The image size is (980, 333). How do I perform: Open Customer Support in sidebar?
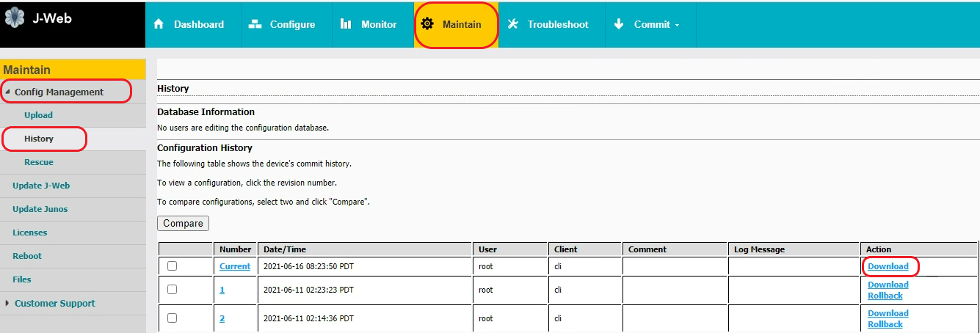[x=55, y=303]
